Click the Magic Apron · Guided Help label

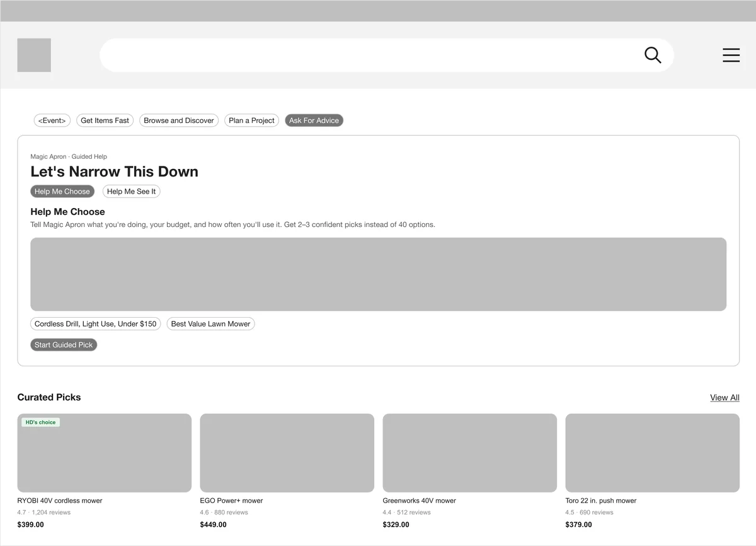(x=69, y=156)
